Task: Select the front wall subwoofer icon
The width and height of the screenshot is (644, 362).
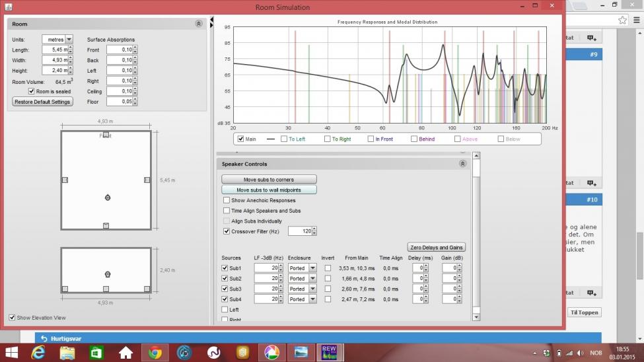Action: (106, 135)
